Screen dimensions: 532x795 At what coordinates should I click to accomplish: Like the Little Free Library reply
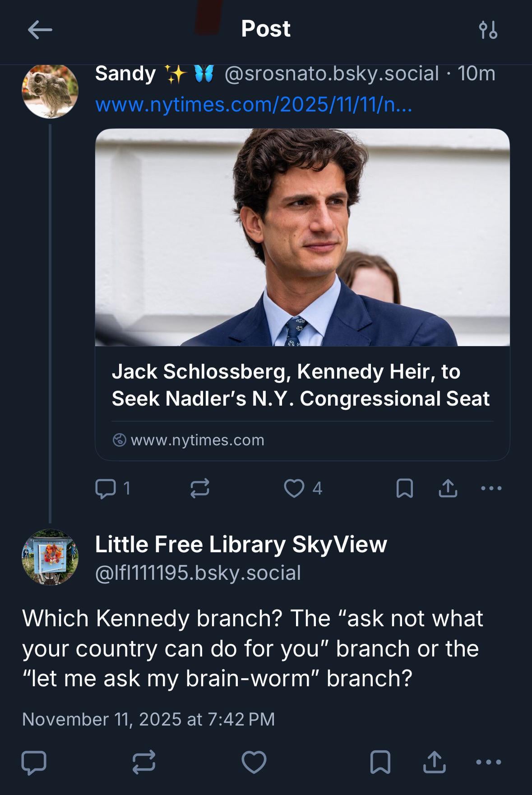tap(254, 763)
